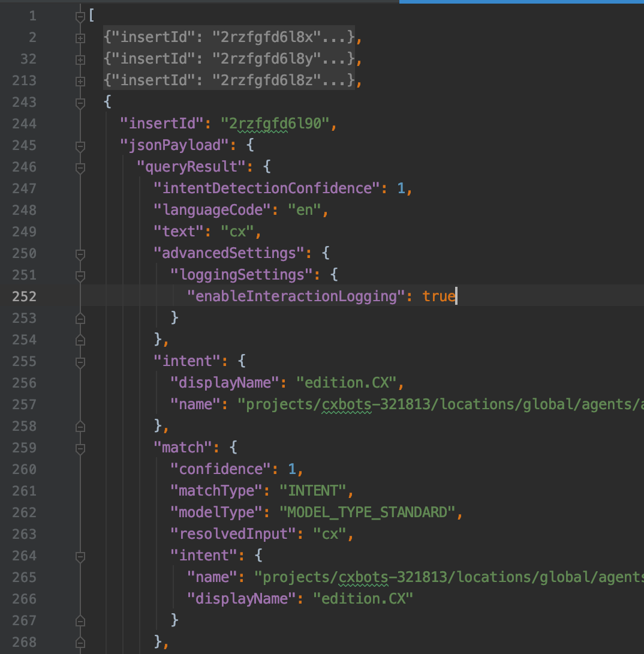This screenshot has width=644, height=654.
Task: Fold the nested intent on line 264
Action: pos(80,556)
